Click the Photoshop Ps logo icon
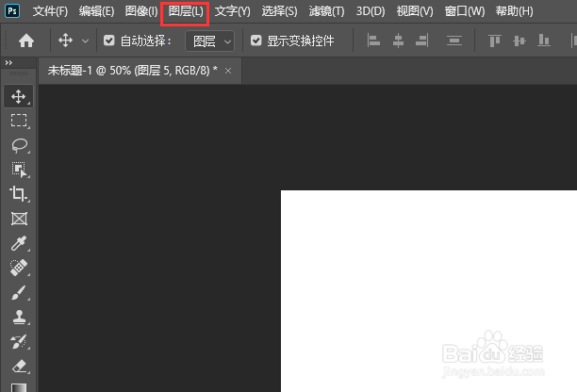The height and width of the screenshot is (392, 577). tap(12, 11)
